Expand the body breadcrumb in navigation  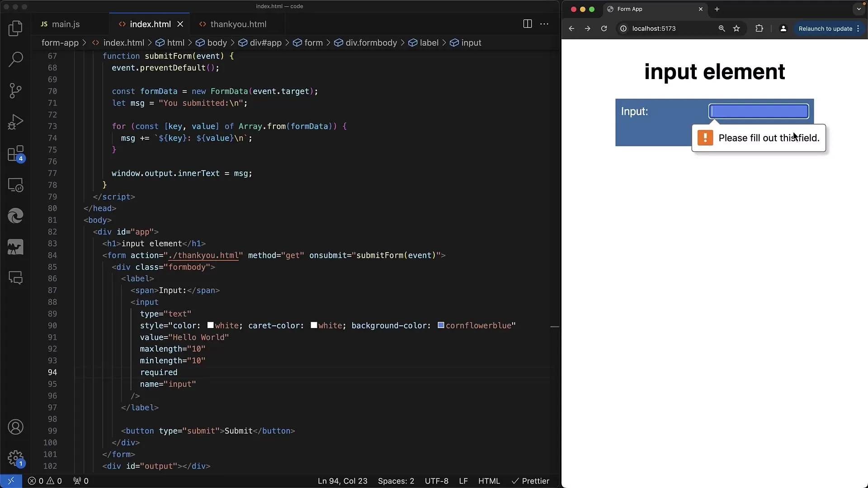point(217,42)
